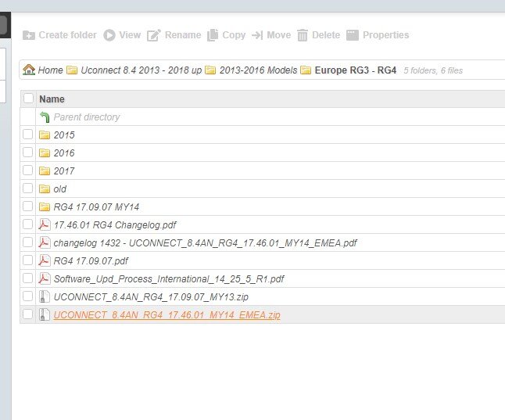Click PDF icon of changelog 1432 file
This screenshot has height=420, width=505.
[x=45, y=242]
